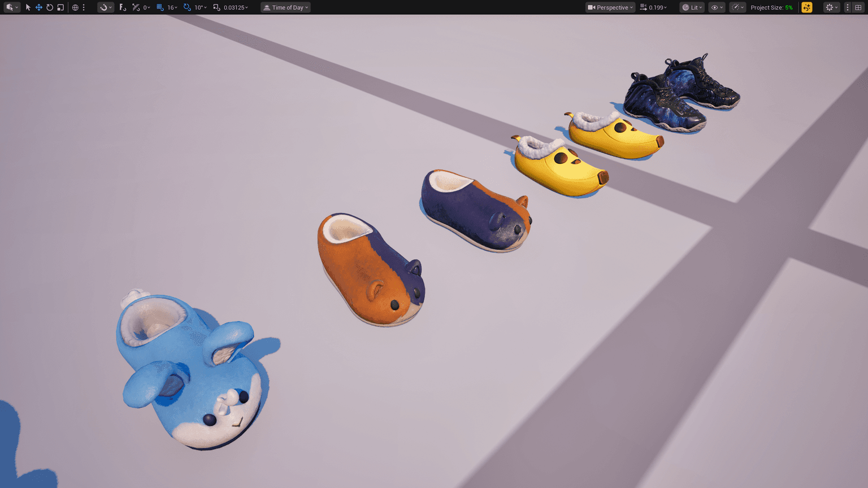Viewport: 868px width, 488px height.
Task: Toggle scale snapping
Action: pos(216,7)
